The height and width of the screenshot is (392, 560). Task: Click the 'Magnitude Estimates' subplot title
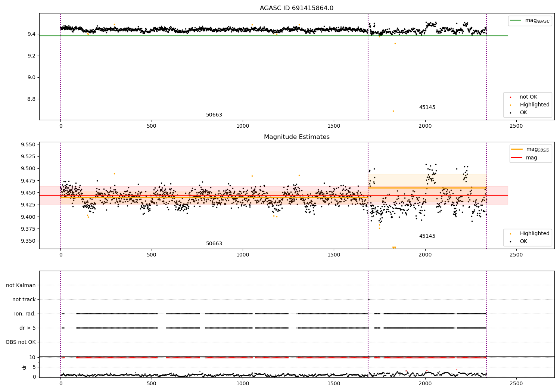296,137
